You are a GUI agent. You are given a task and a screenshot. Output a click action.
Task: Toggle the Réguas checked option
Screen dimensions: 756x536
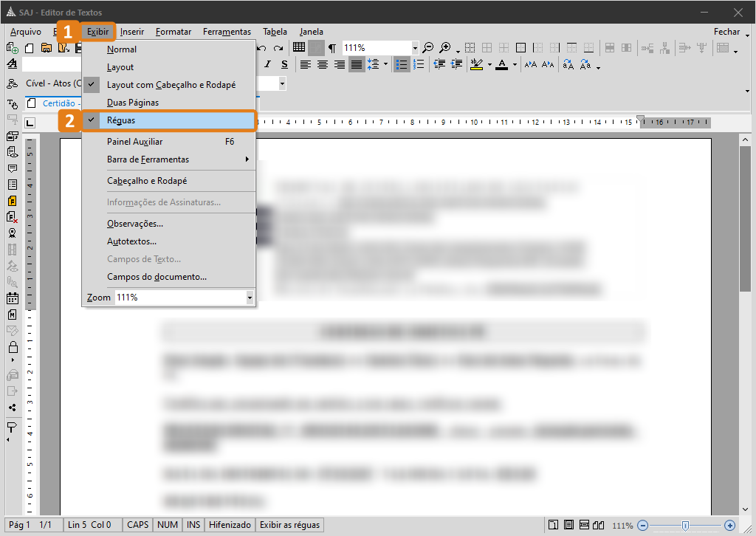[168, 120]
